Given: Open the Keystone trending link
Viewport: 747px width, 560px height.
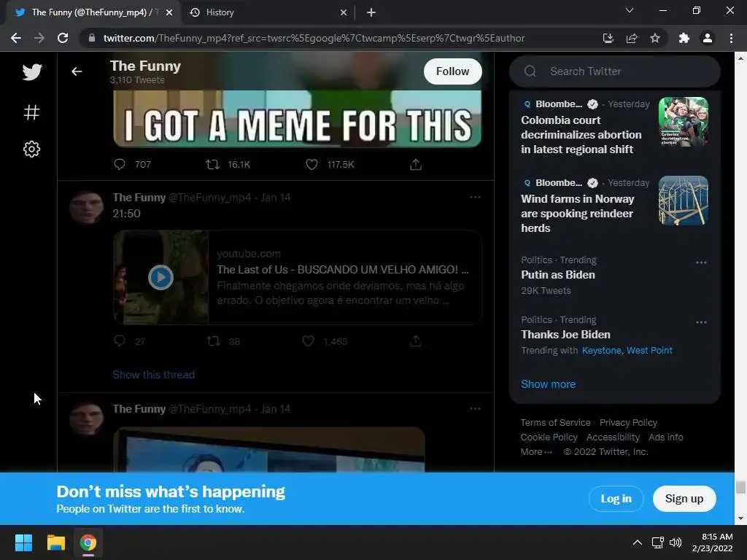Looking at the screenshot, I should (601, 351).
